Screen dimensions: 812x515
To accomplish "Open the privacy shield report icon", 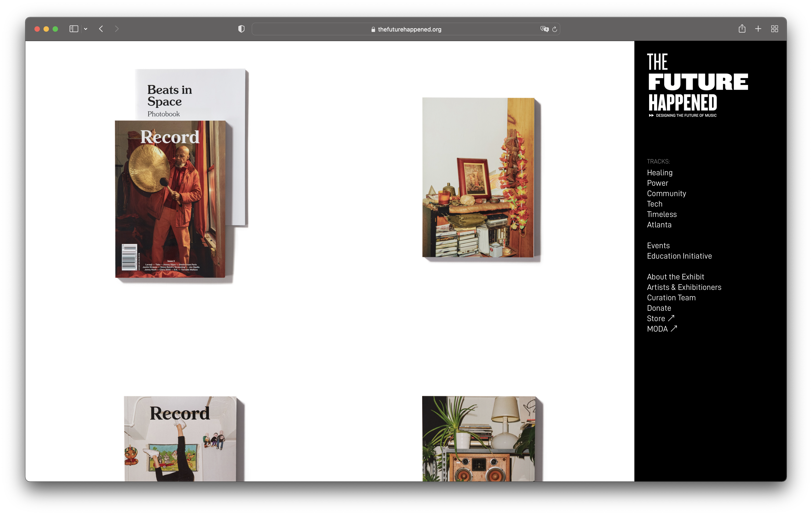I will coord(241,29).
